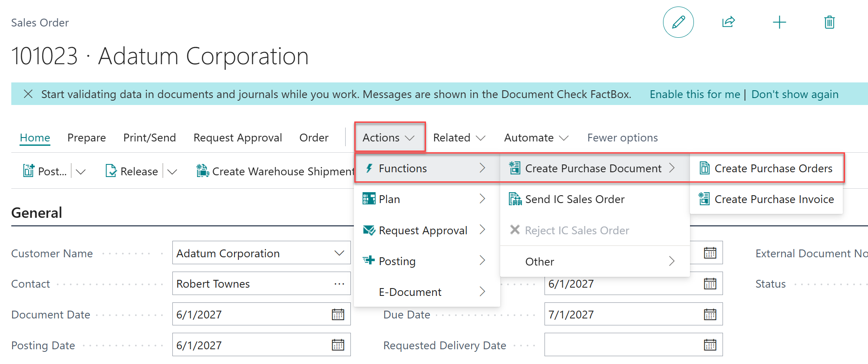Click the plus new document icon

pos(779,22)
